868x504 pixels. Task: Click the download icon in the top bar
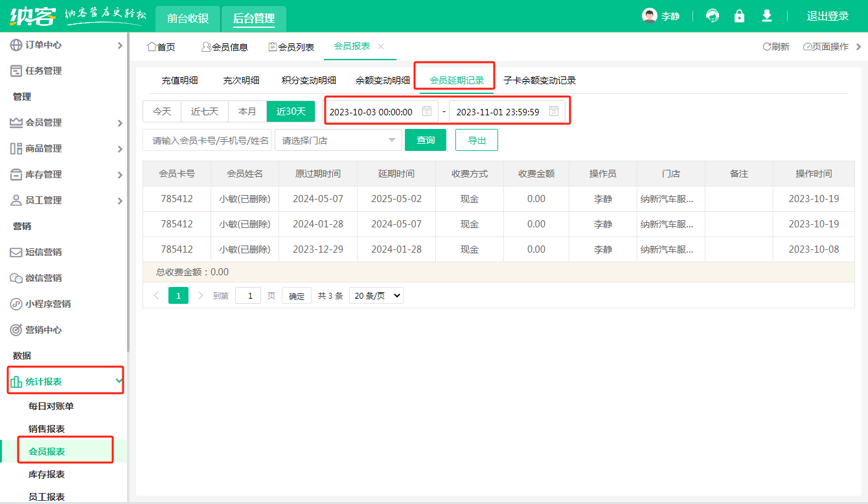766,16
